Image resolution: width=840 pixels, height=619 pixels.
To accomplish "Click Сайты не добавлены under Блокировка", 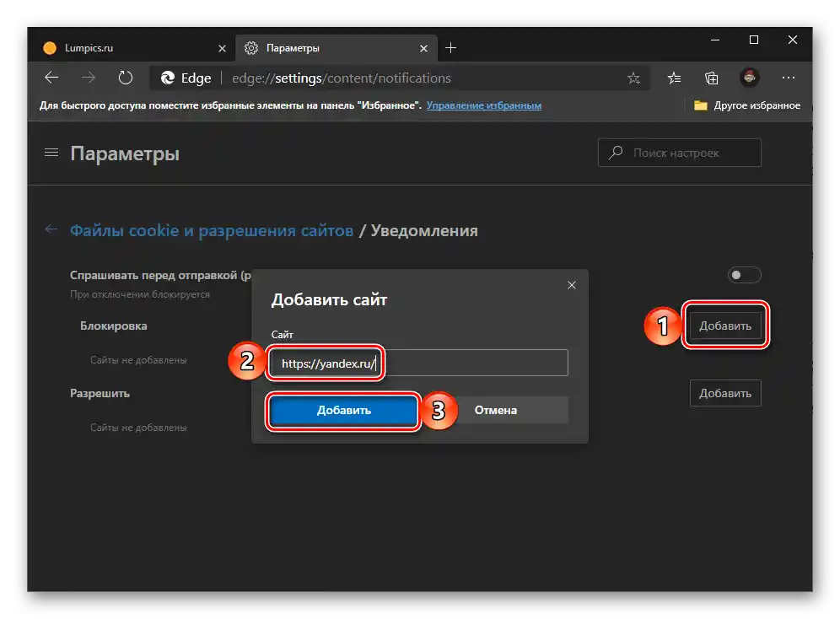I will click(x=138, y=360).
